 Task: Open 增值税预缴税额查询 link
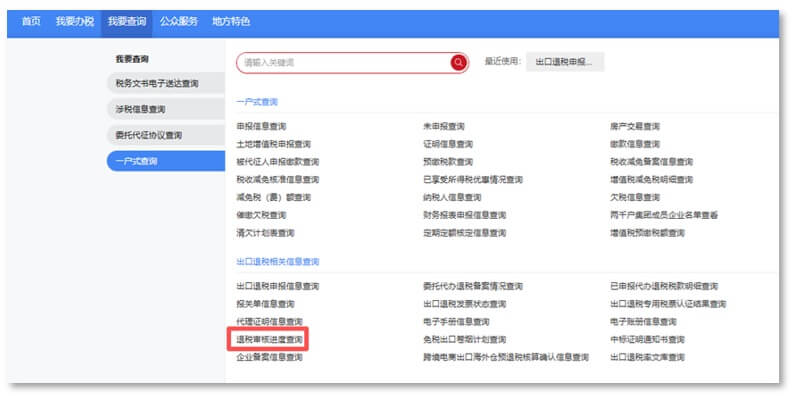(x=648, y=233)
